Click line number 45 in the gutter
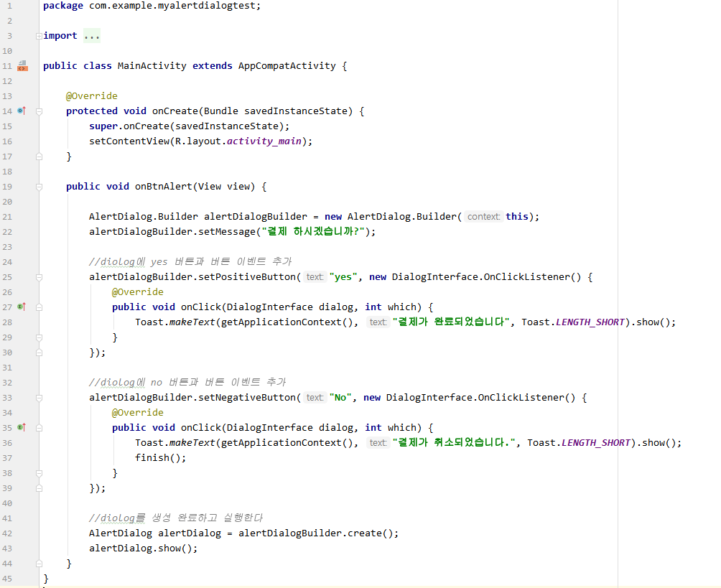The width and height of the screenshot is (721, 588). point(7,579)
